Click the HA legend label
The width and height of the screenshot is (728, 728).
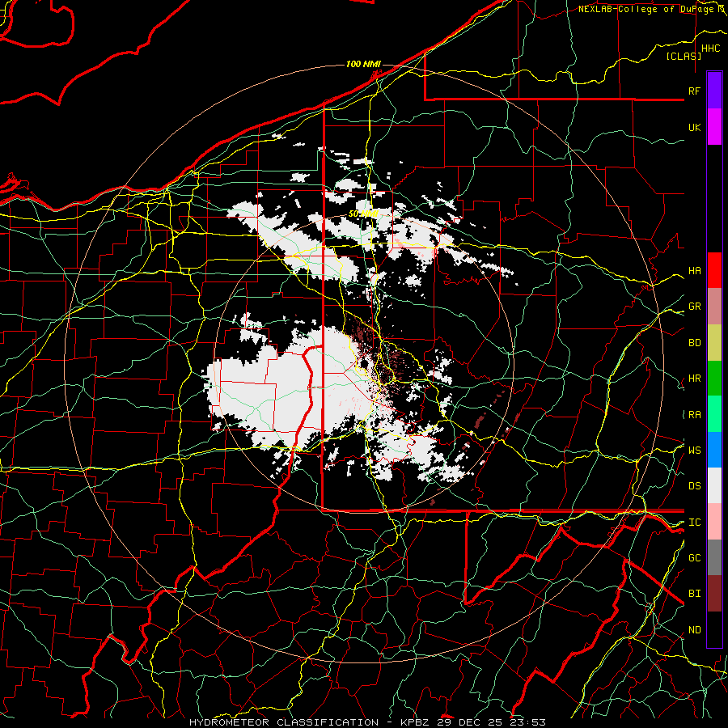[x=694, y=270]
